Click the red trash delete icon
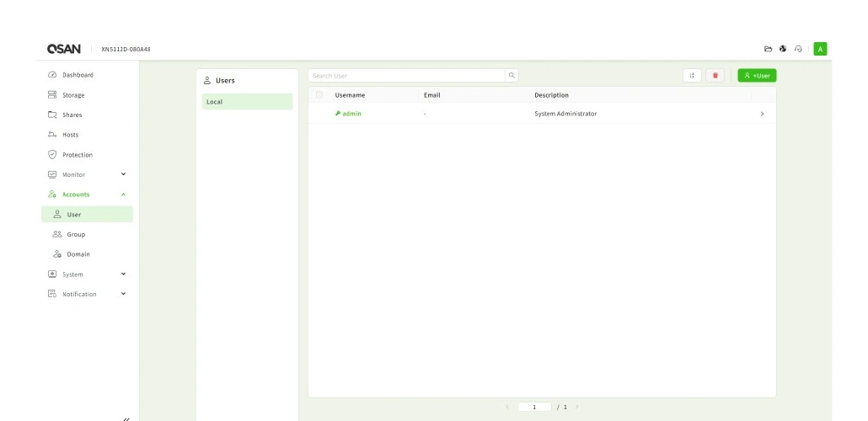The image size is (868, 421). coord(715,75)
